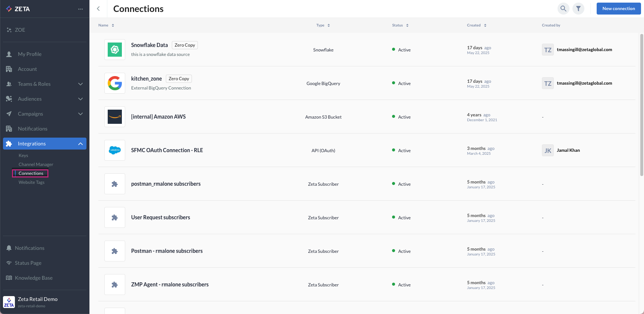Screen dimensions: 644x314
Task: Click 'Jamal Khan' creator name
Action: 568,150
